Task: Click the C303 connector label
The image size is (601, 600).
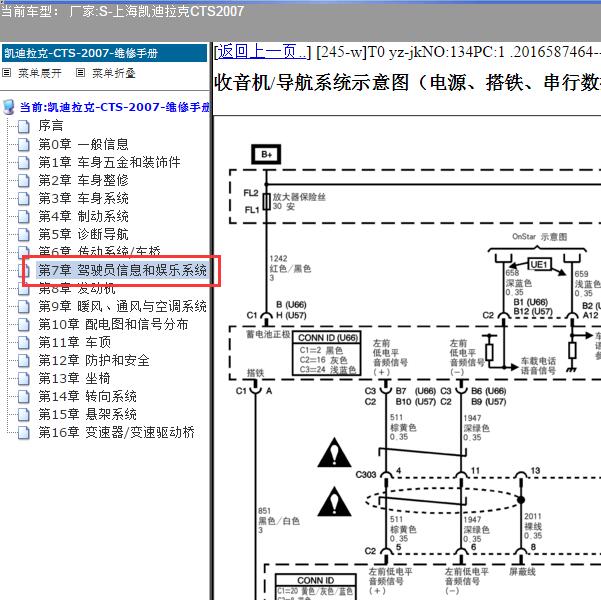Action: pos(366,475)
